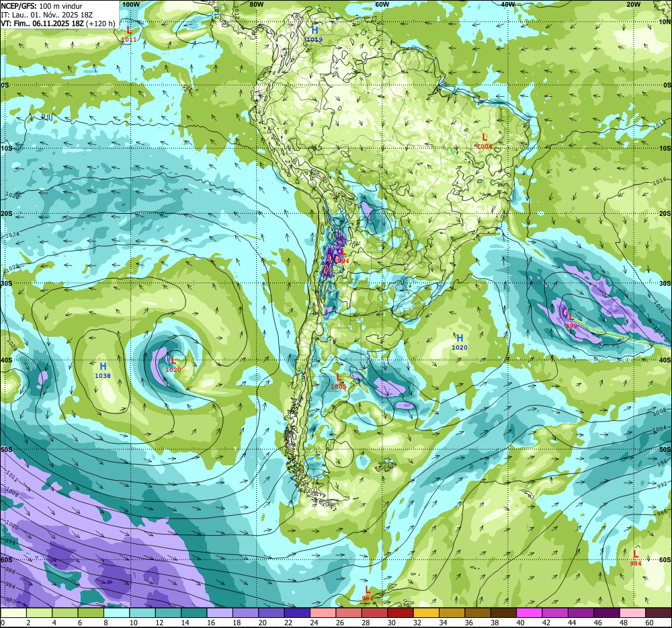Click the 20W longitude label
The height and width of the screenshot is (628, 672).
[x=633, y=4]
